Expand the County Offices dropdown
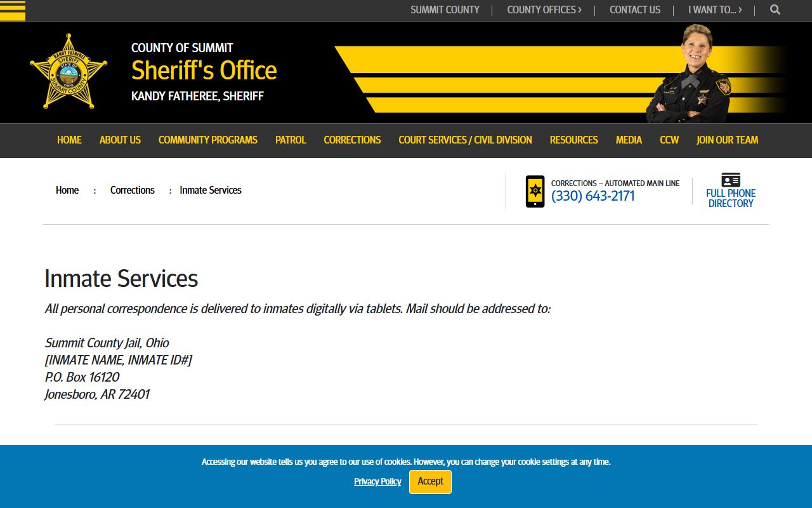This screenshot has height=508, width=812. [544, 10]
